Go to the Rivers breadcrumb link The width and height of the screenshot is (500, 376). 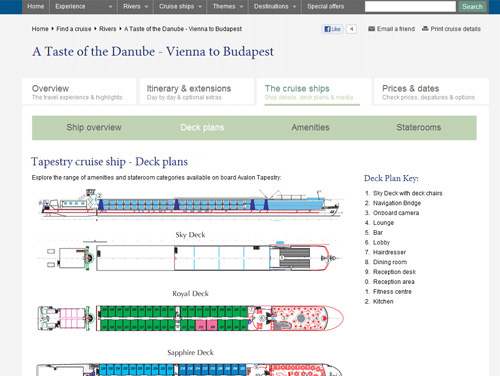[x=108, y=29]
